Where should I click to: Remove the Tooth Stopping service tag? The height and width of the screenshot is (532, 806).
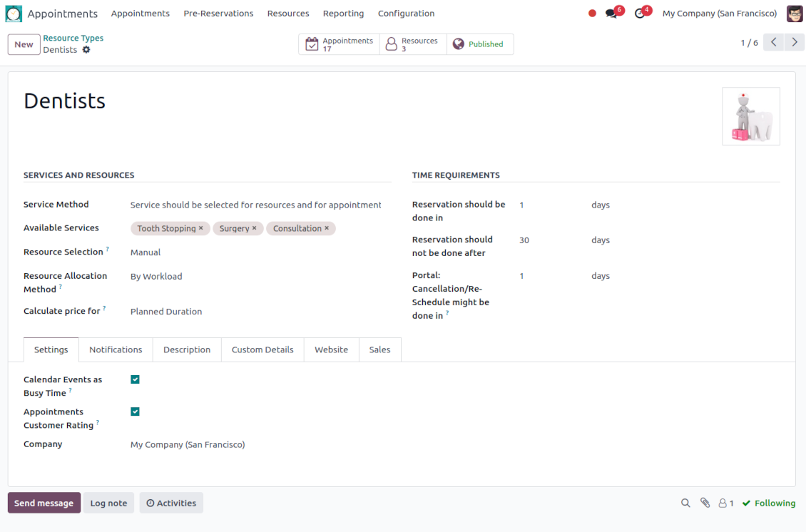pyautogui.click(x=201, y=228)
